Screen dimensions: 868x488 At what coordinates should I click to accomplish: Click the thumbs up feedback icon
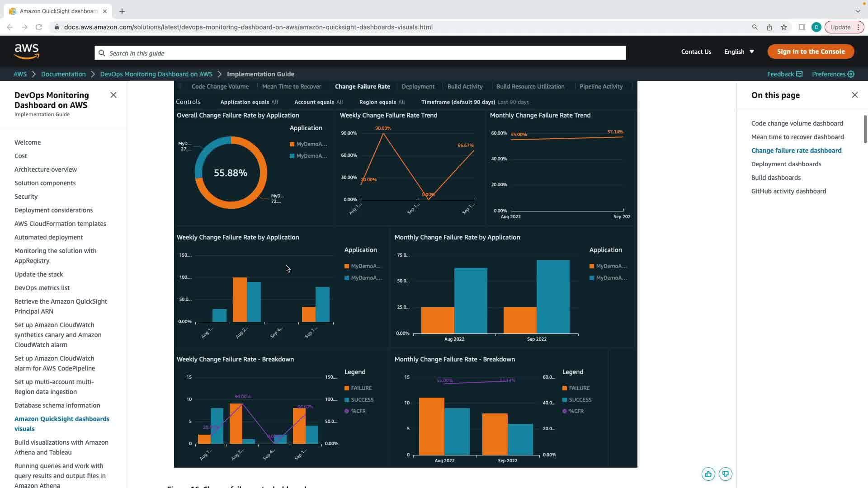click(708, 474)
